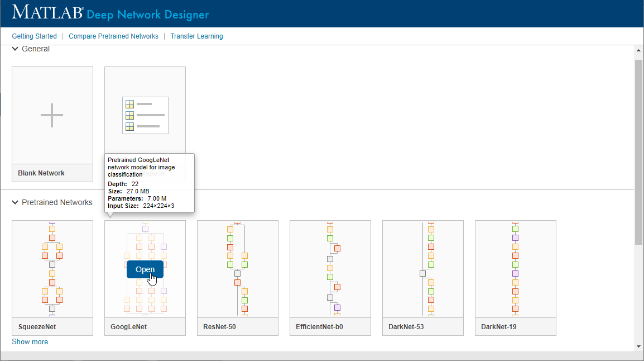Pick the DarkNet-53 network diagram
Screen dimensions: 644x361
pyautogui.click(x=422, y=269)
